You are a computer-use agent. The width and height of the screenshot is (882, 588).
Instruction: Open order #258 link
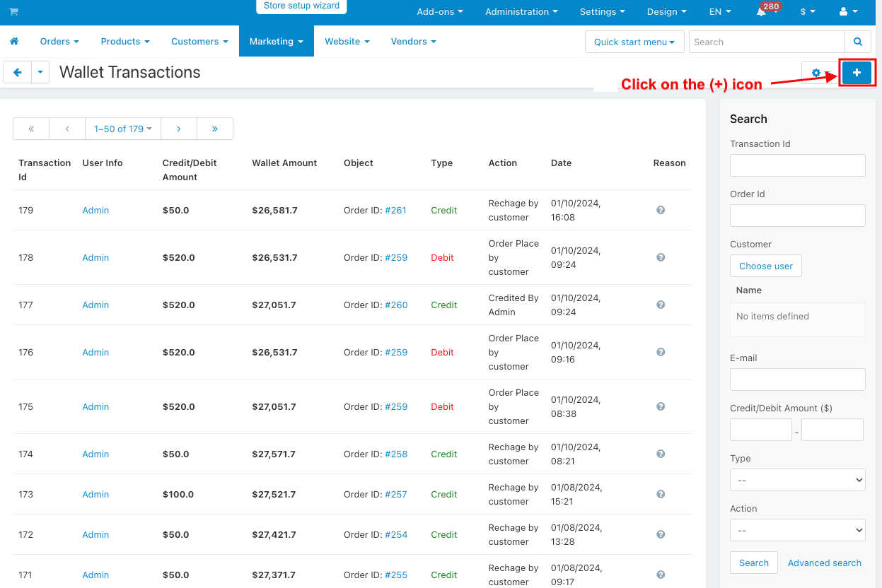(x=396, y=454)
